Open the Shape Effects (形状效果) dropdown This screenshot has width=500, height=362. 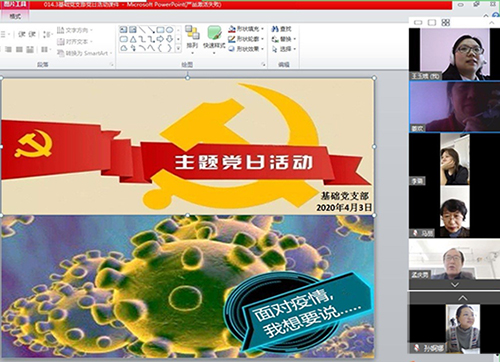coord(247,49)
